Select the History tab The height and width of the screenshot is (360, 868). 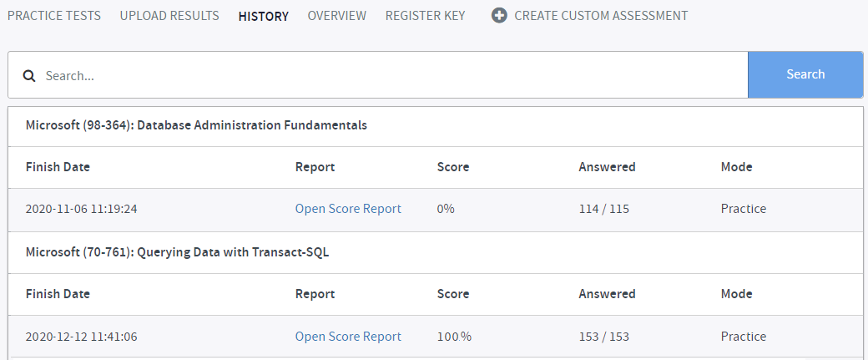264,16
